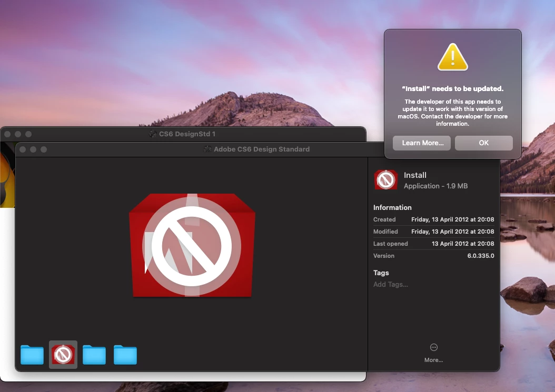Screen dimensions: 555x392
Task: Click the Install name in info pane
Action: [415, 175]
